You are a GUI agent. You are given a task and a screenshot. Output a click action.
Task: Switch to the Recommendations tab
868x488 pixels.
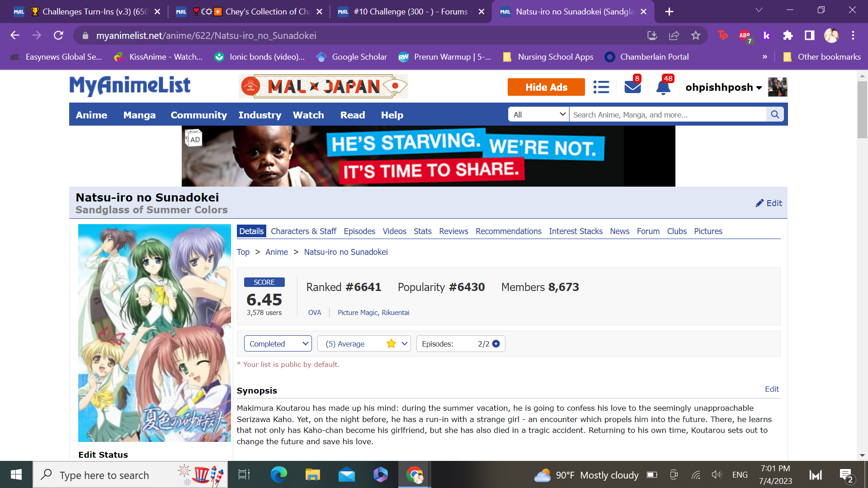pyautogui.click(x=509, y=231)
